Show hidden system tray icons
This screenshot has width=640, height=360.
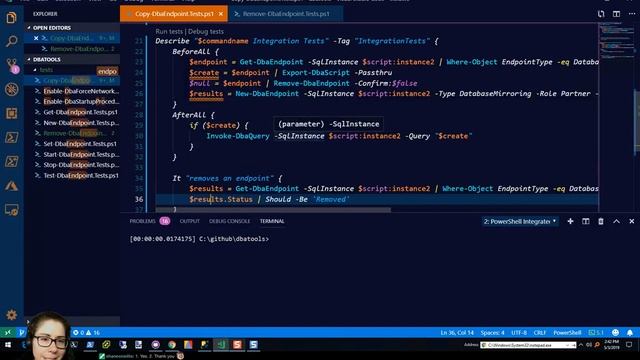[x=581, y=345]
